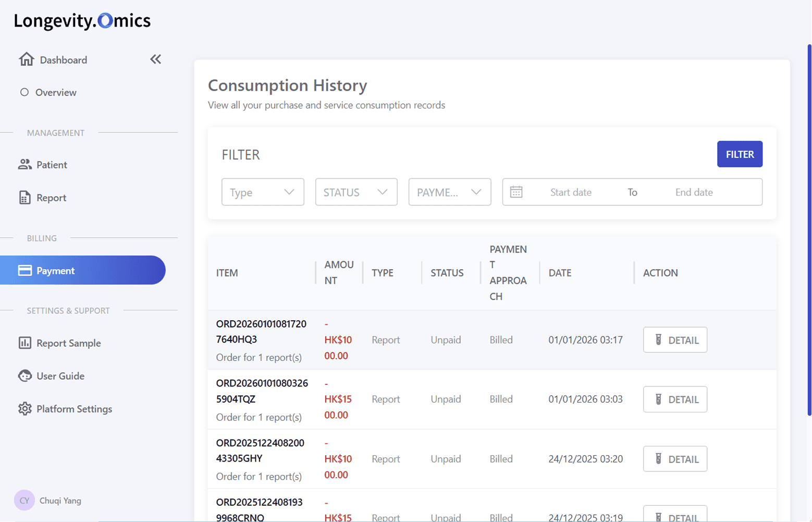Click the Start date field

[x=571, y=192]
